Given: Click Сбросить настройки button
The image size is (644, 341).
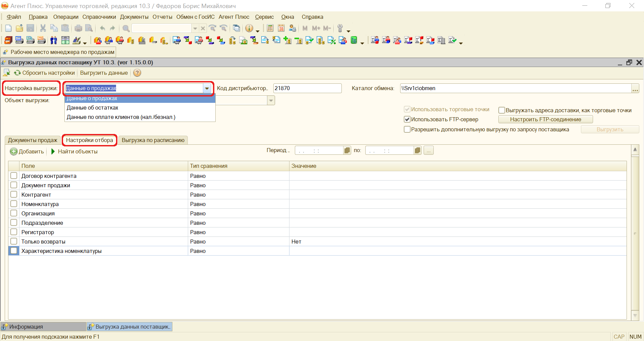Looking at the screenshot, I should click(x=44, y=73).
